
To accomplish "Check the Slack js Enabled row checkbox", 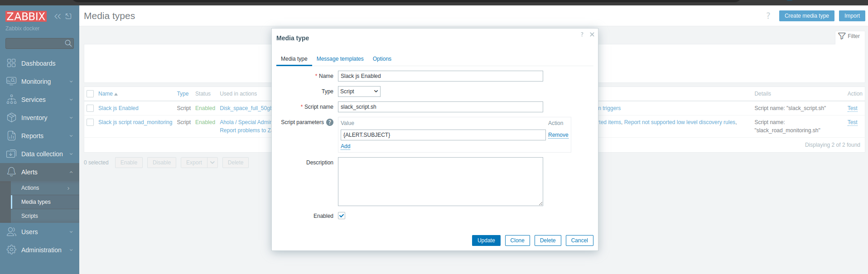I will pyautogui.click(x=90, y=108).
